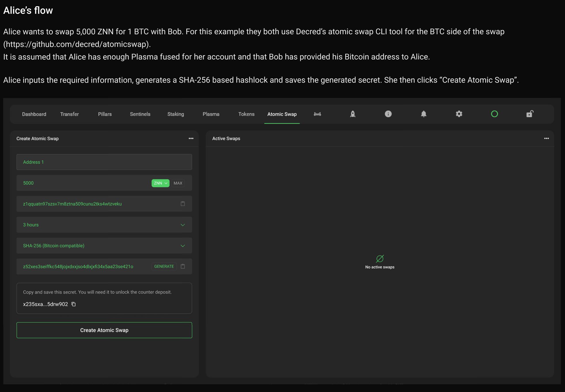Open ZNN token dropdown
This screenshot has width=565, height=392.
click(x=160, y=183)
